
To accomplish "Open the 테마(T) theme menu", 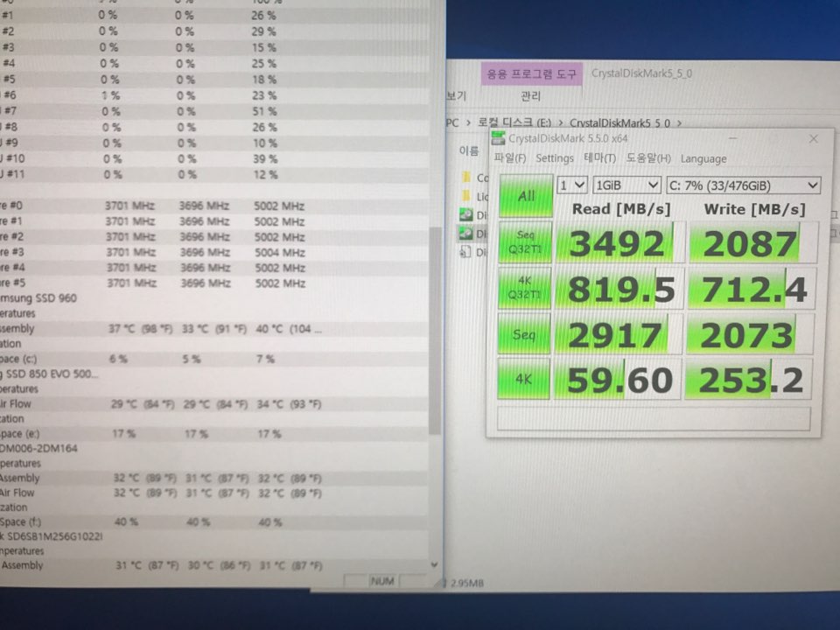I will (599, 158).
